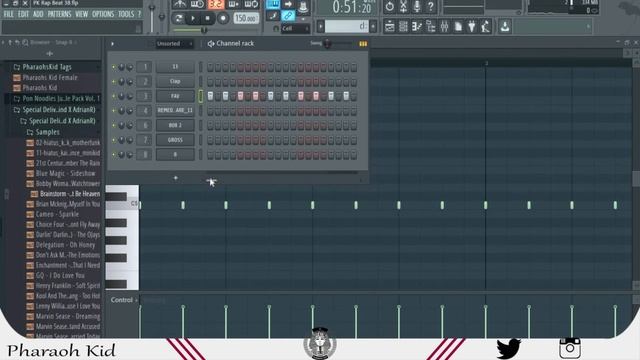Open the TOOLS menu
Screen dimensions: 640x360
tap(126, 14)
